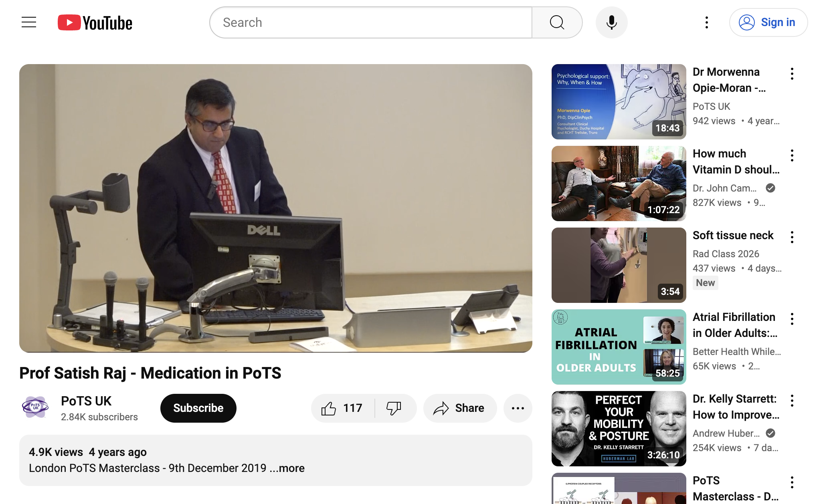821x504 pixels.
Task: Open How much Vitamin D video thumbnail
Action: click(x=619, y=183)
